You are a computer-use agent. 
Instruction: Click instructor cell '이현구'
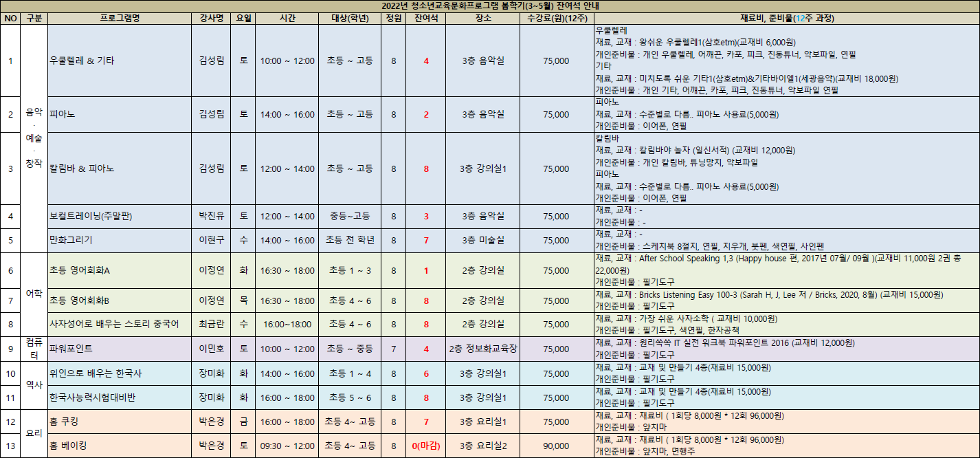point(211,241)
